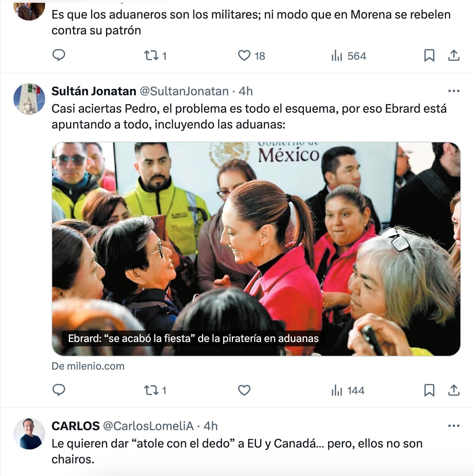
Task: Open the @CarlosLomeliA profile handle
Action: coord(148,426)
